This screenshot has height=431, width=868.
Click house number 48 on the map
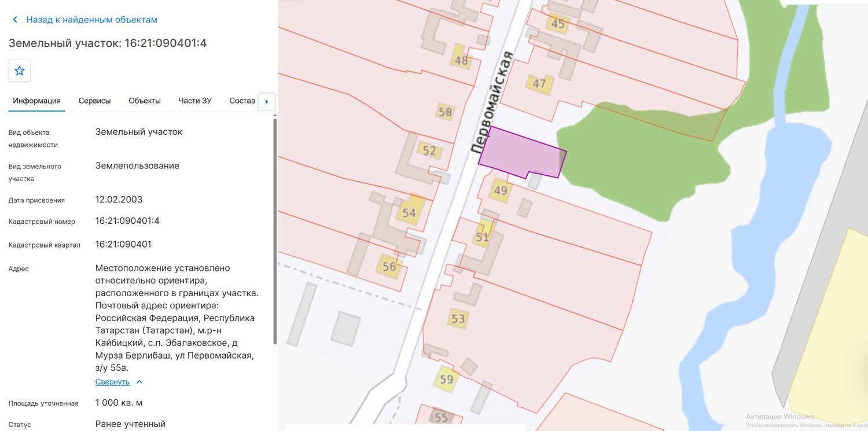(461, 60)
